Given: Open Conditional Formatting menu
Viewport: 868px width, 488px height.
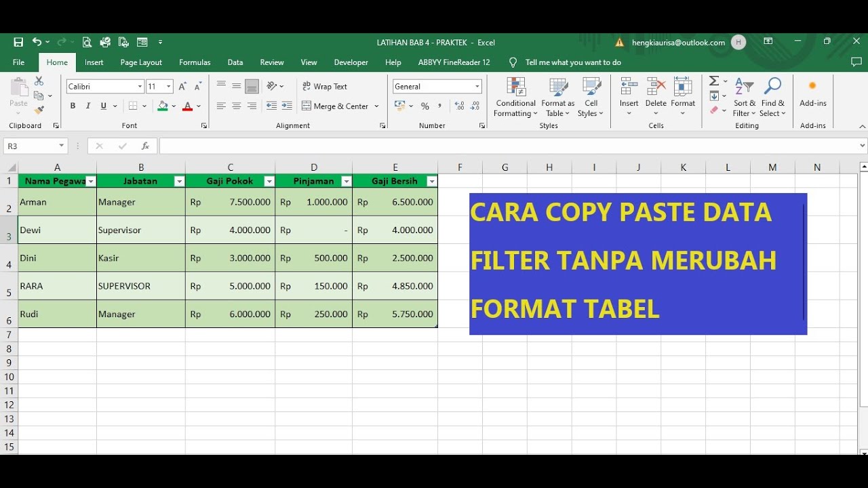Looking at the screenshot, I should coord(515,97).
